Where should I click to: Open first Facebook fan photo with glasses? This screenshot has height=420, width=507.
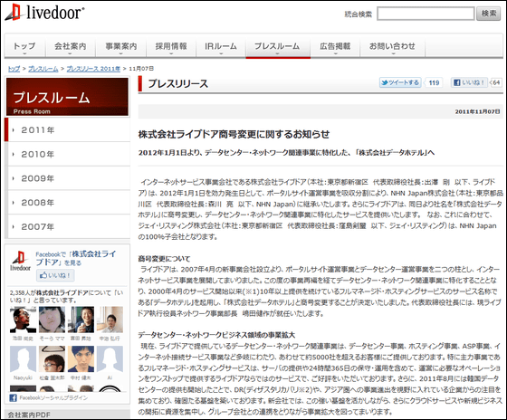(x=23, y=320)
